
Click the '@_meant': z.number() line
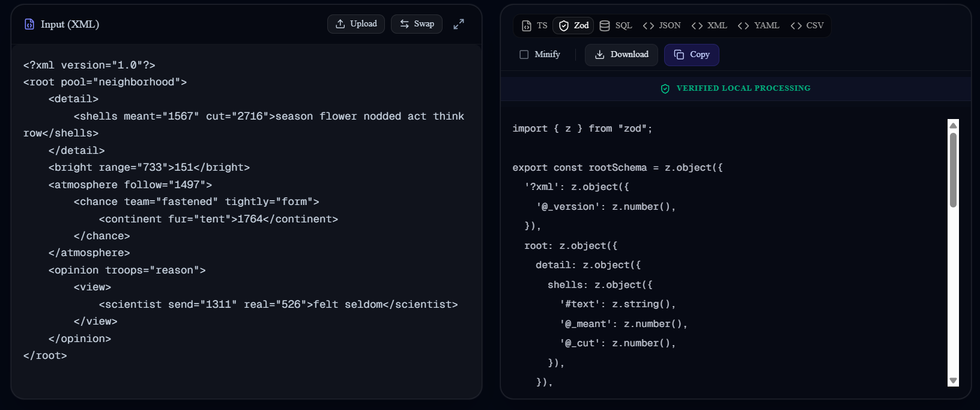pyautogui.click(x=624, y=324)
